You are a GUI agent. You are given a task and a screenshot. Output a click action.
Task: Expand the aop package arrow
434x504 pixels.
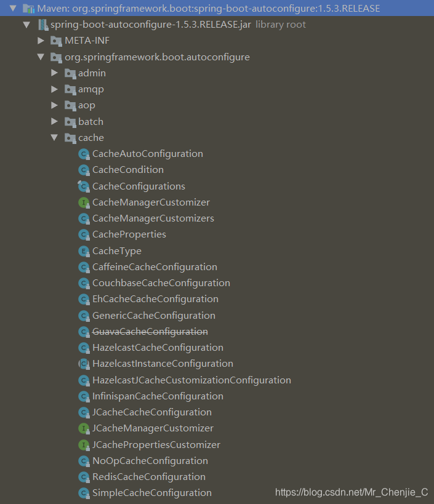54,105
